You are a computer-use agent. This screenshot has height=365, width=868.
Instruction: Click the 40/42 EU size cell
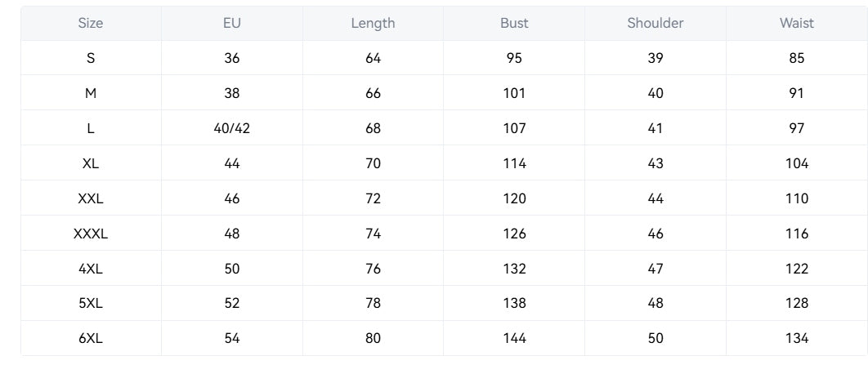[x=232, y=128]
